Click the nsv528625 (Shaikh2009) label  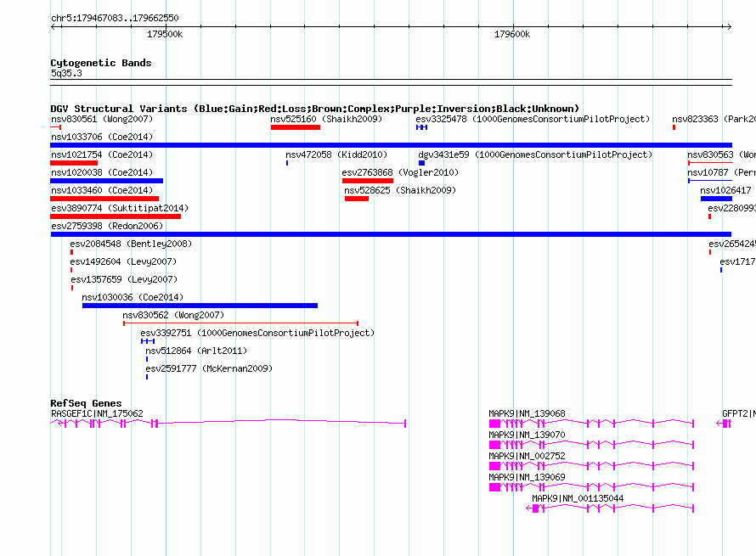click(400, 190)
